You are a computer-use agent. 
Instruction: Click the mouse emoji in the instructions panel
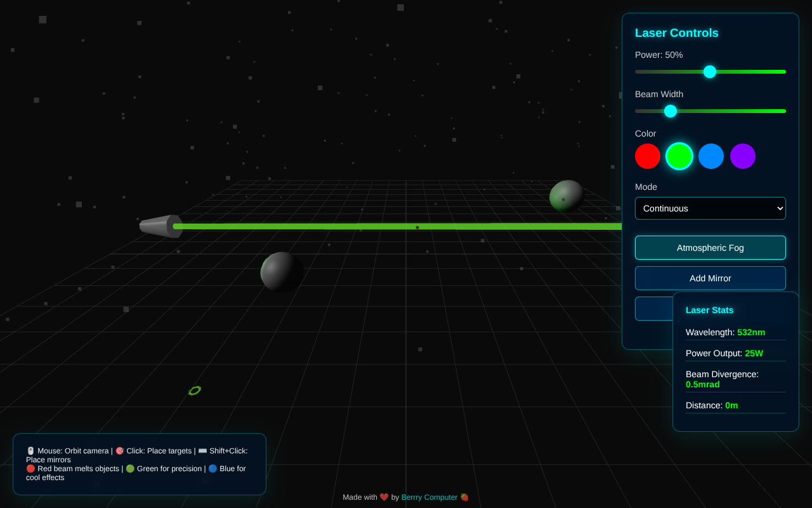pyautogui.click(x=30, y=450)
